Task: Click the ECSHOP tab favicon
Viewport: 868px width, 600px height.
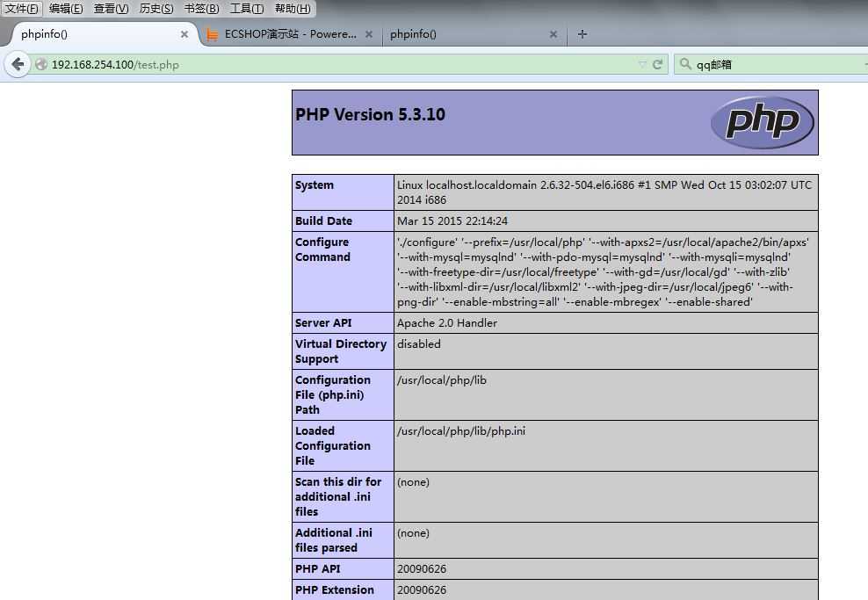Action: [x=212, y=35]
